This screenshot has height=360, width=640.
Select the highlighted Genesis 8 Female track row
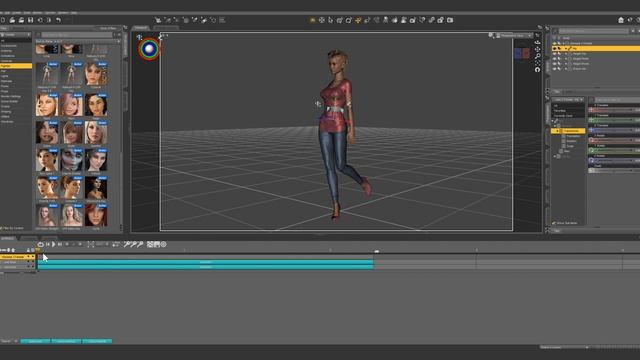(18, 257)
